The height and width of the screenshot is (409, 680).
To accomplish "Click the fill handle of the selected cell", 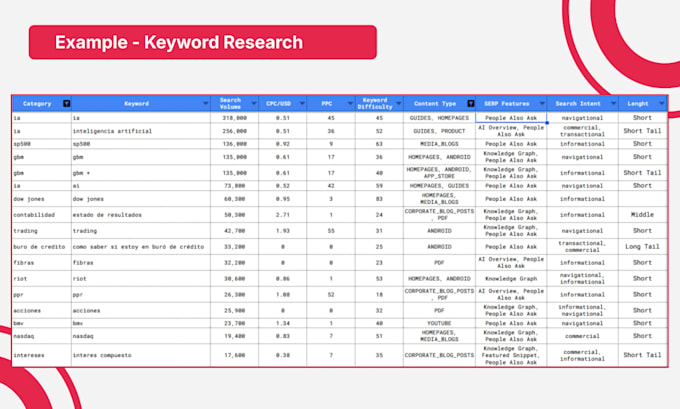I will pos(547,123).
